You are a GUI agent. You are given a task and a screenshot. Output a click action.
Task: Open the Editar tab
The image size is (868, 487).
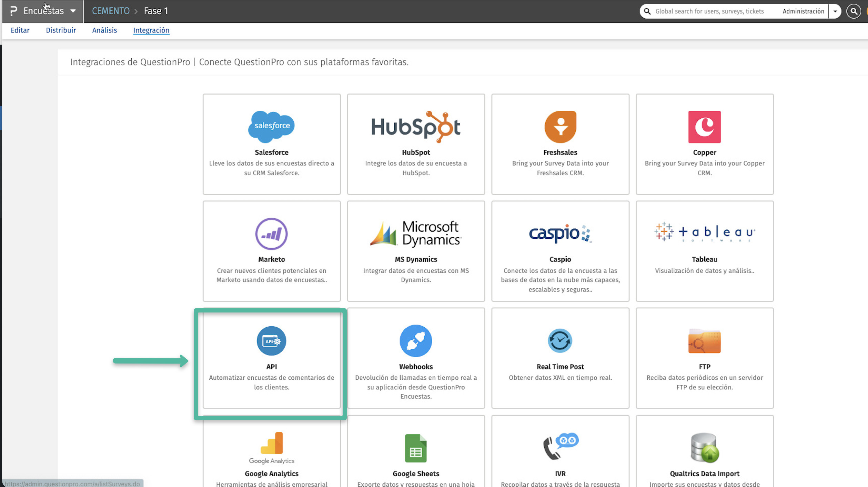(20, 30)
